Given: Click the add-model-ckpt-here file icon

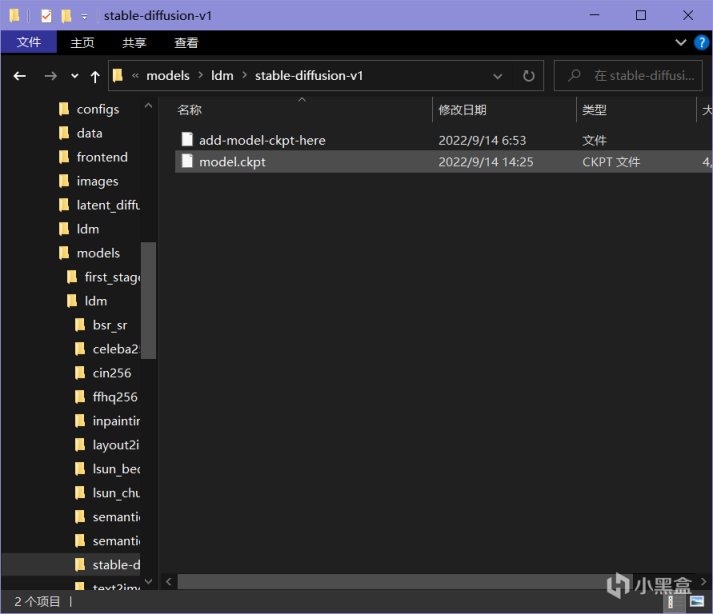Looking at the screenshot, I should coord(187,139).
